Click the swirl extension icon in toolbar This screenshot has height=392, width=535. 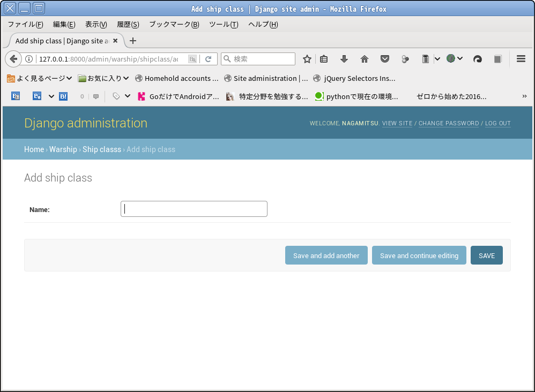[x=477, y=59]
